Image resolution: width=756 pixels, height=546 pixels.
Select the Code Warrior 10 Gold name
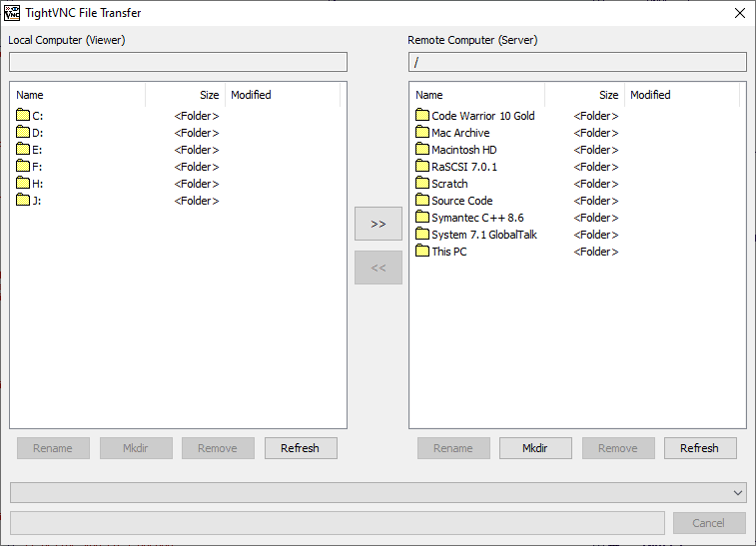(x=483, y=116)
